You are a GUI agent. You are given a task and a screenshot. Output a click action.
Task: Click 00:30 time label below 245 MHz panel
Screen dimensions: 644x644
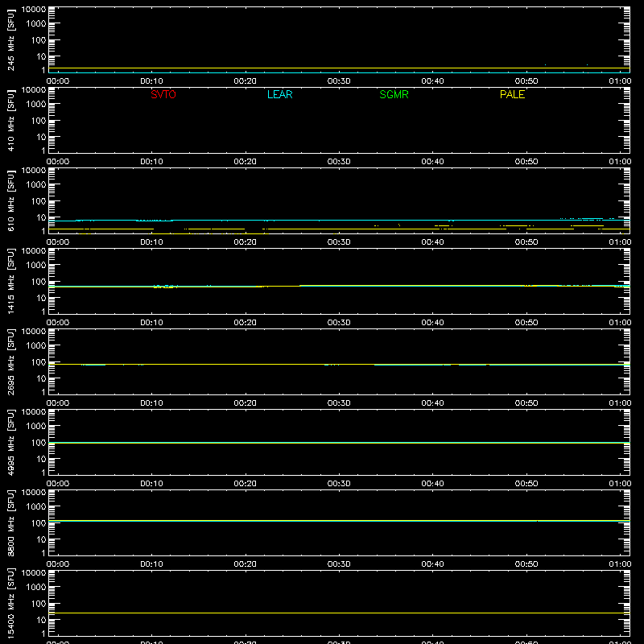coord(339,81)
